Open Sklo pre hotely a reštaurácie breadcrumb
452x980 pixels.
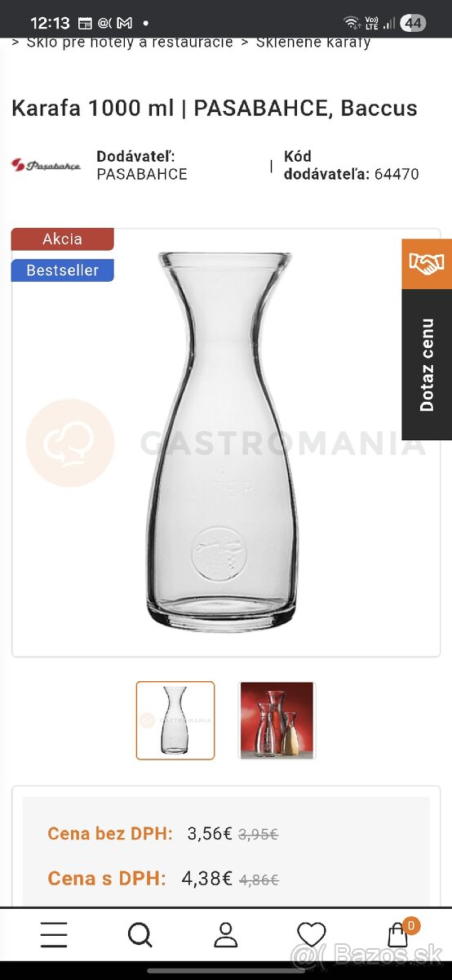[130, 42]
